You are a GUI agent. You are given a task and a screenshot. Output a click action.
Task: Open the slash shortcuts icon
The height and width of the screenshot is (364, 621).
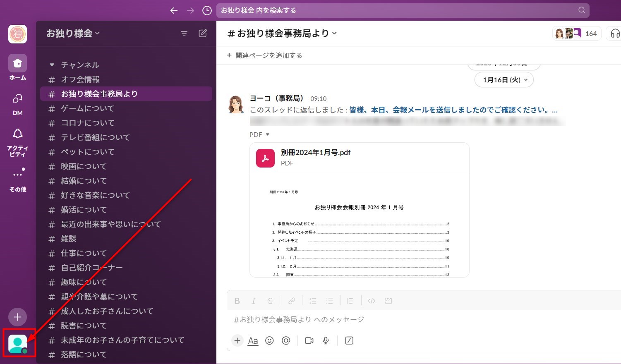349,340
